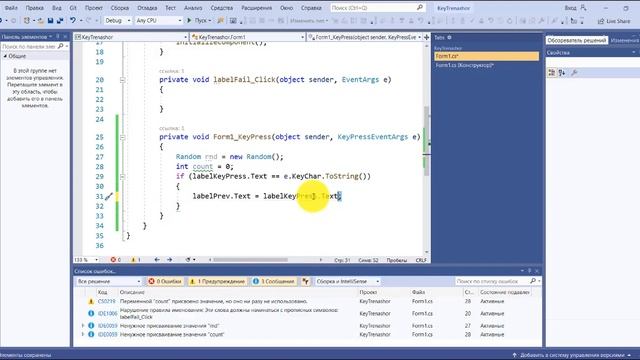The height and width of the screenshot is (360, 640).
Task: Open the Расширения menu
Action: [256, 8]
